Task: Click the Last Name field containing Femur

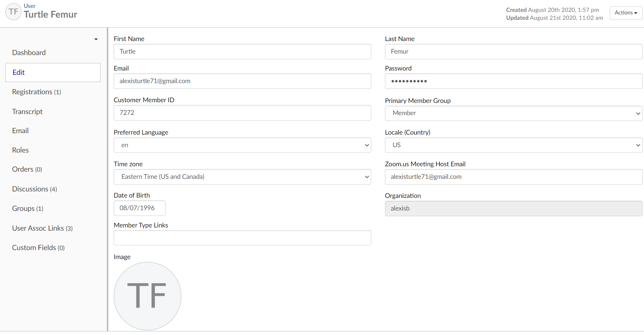Action: point(514,51)
